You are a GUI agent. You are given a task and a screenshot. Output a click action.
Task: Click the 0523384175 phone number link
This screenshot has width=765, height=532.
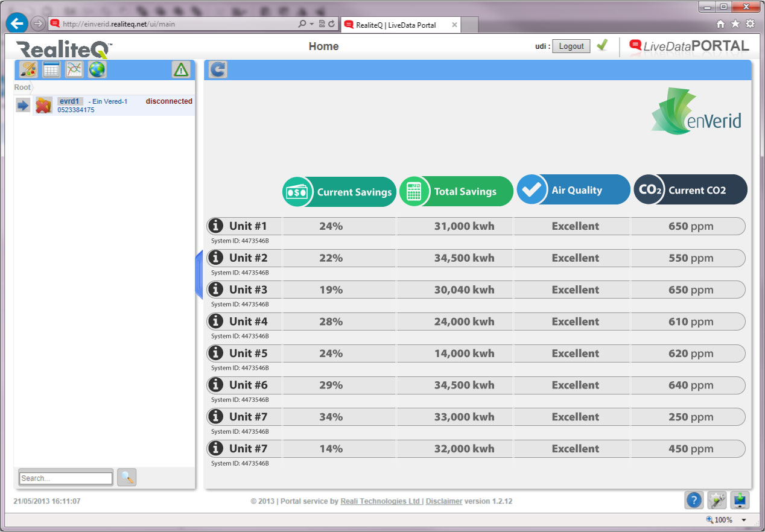(76, 110)
